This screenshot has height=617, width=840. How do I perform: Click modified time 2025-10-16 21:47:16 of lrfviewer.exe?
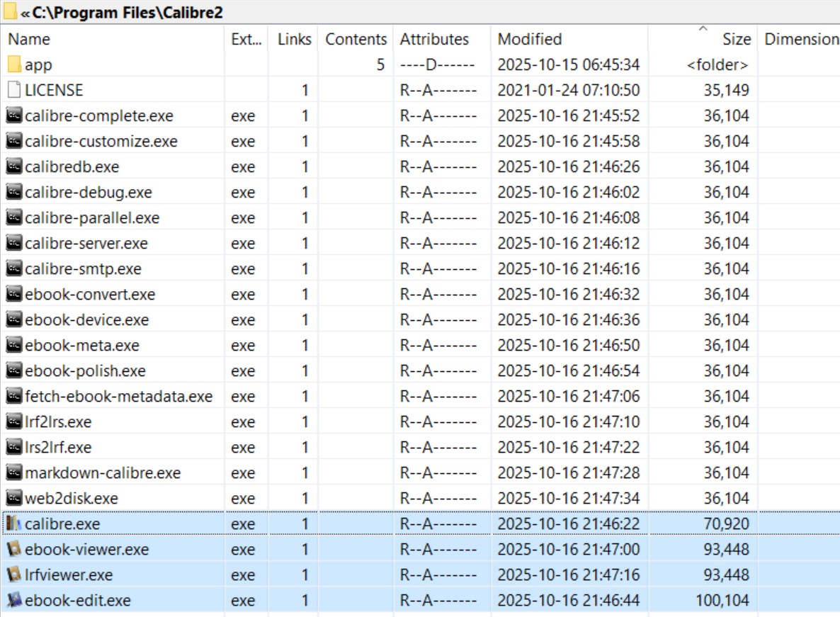(x=569, y=574)
